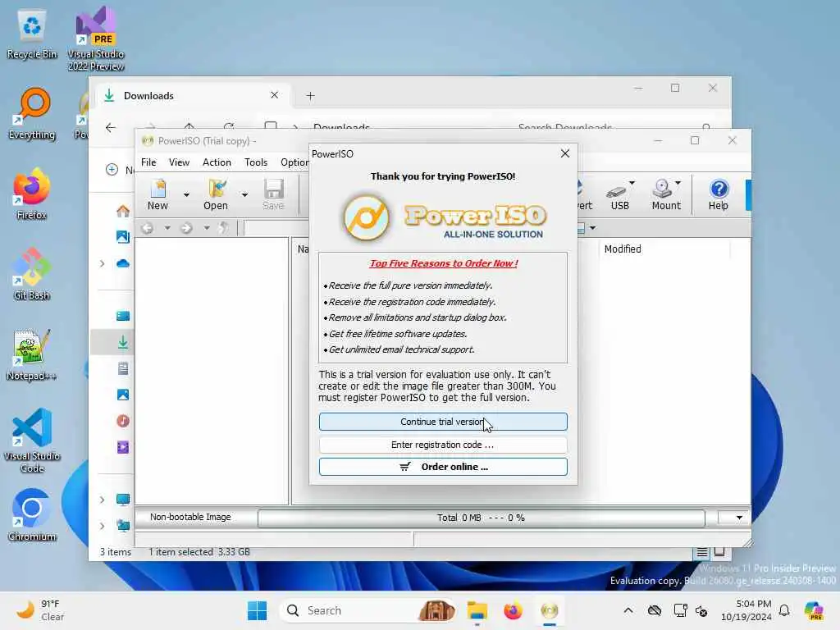
Task: Click Enter registration code button
Action: [x=442, y=445]
